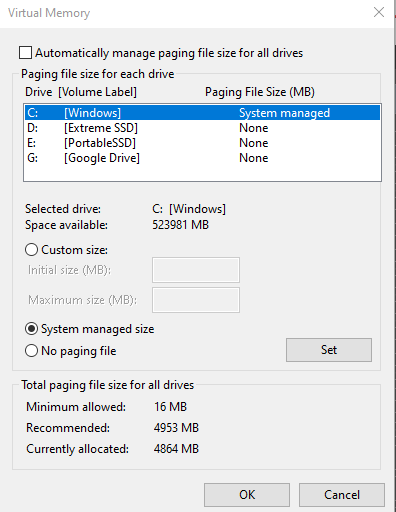Focus the Maximum size (MB) text field

tap(196, 300)
